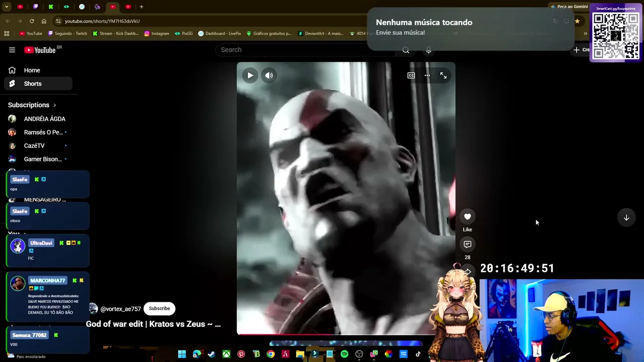
Task: Open the YouTube guide hamburger menu
Action: tap(12, 50)
